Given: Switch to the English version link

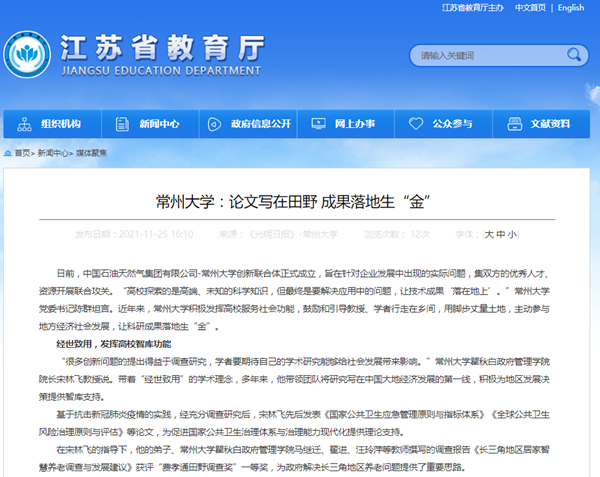Looking at the screenshot, I should [x=571, y=8].
